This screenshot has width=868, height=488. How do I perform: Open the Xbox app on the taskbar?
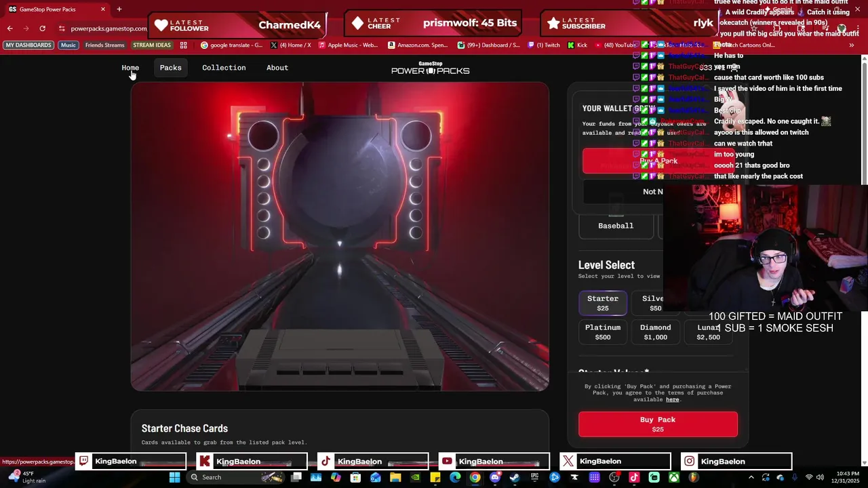click(x=674, y=477)
